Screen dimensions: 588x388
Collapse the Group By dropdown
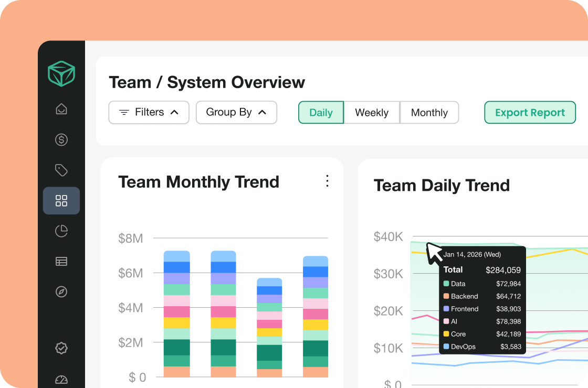click(x=236, y=112)
